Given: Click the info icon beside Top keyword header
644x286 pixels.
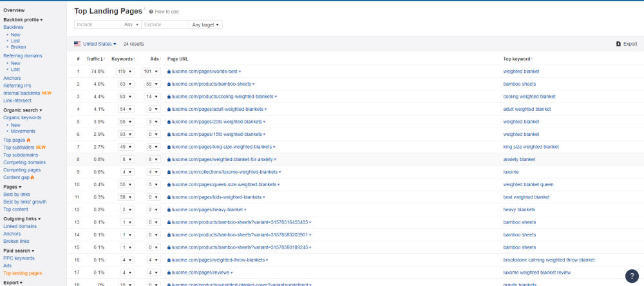Looking at the screenshot, I should click(533, 59).
